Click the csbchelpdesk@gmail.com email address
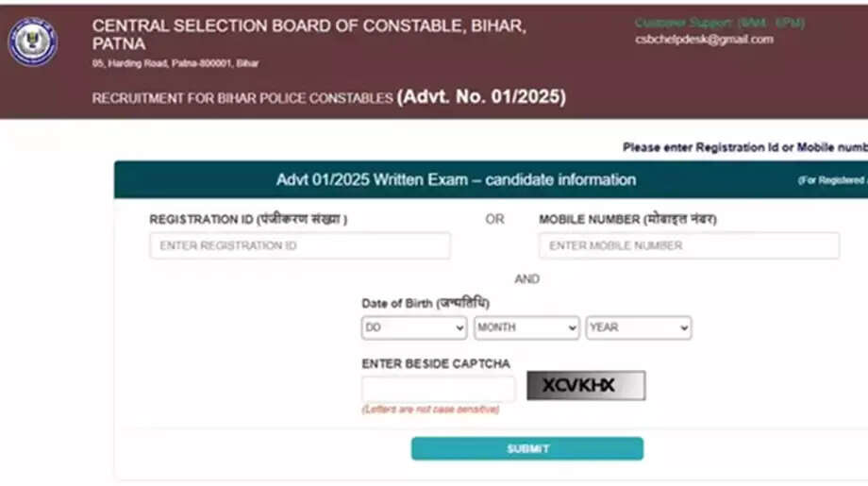Screen dimensions: 868x486 point(704,40)
